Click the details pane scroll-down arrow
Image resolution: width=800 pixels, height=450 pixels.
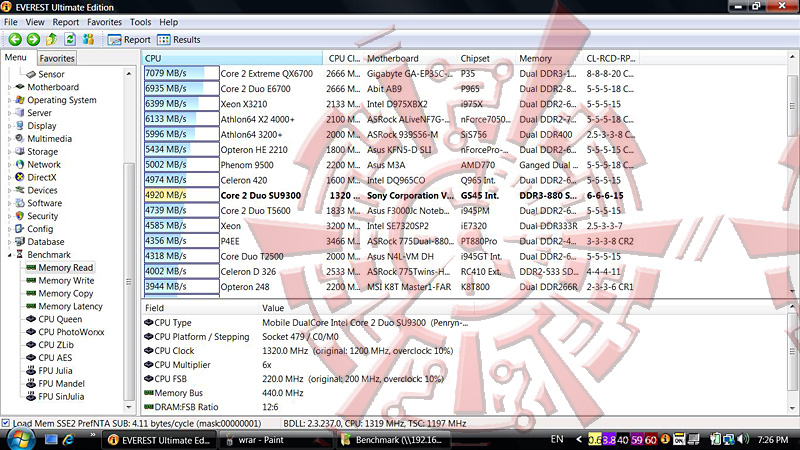792,408
